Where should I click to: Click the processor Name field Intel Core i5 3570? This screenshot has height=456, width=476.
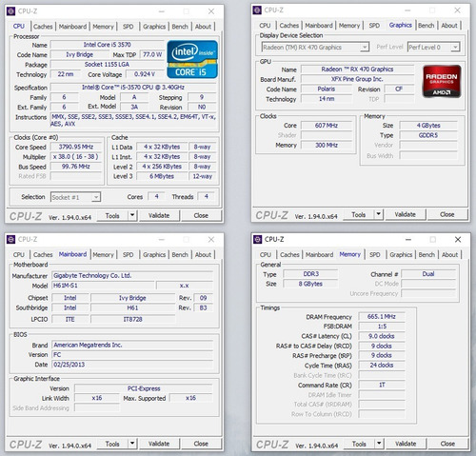(107, 45)
